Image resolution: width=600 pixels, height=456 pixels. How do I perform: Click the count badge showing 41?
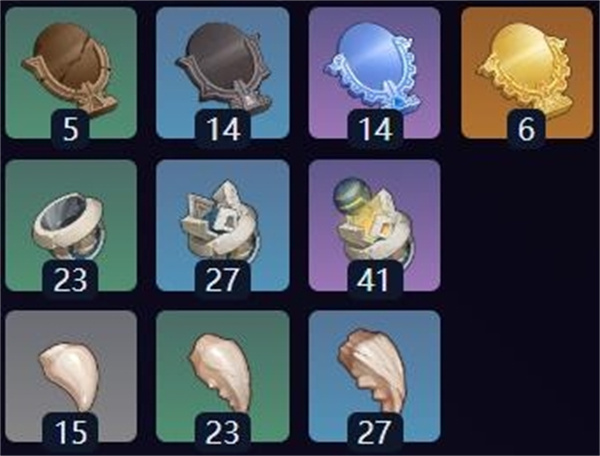click(x=375, y=279)
